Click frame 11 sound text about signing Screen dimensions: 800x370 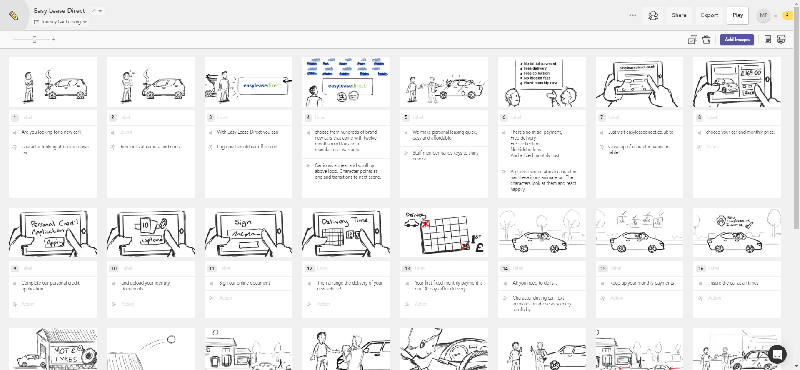click(x=244, y=283)
